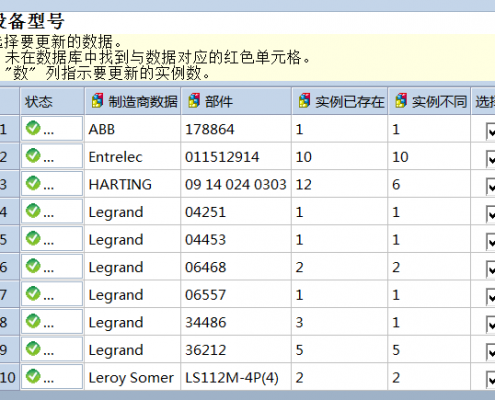Sort by the 实例不同 column header

(429, 101)
